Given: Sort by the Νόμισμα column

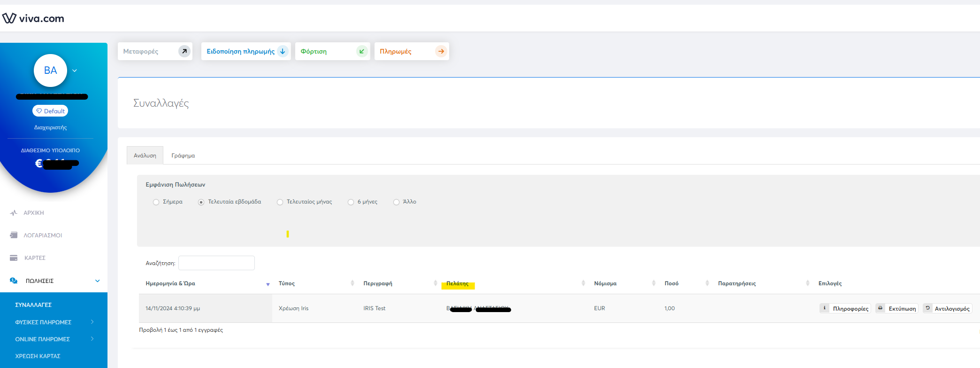Looking at the screenshot, I should click(x=623, y=283).
